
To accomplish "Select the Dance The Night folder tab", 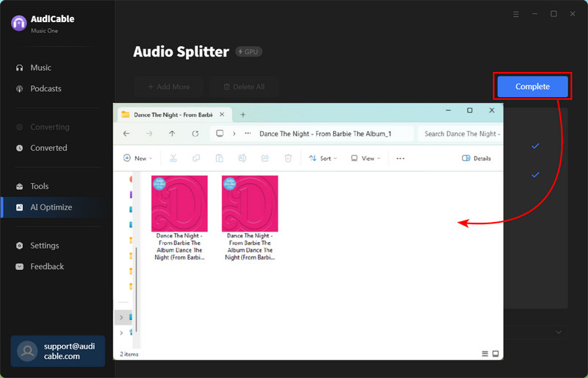I will (173, 115).
